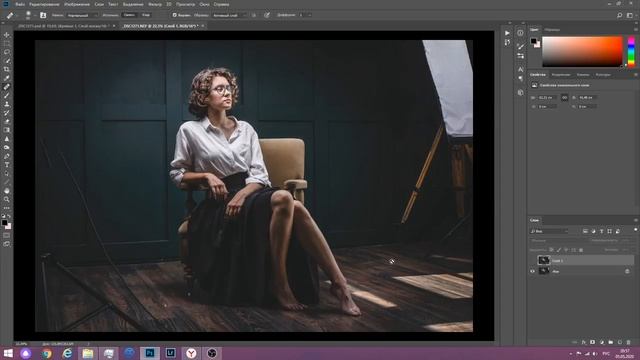640x360 pixels.
Task: Toggle pixel layer filter in Layers panel
Action: (585, 231)
